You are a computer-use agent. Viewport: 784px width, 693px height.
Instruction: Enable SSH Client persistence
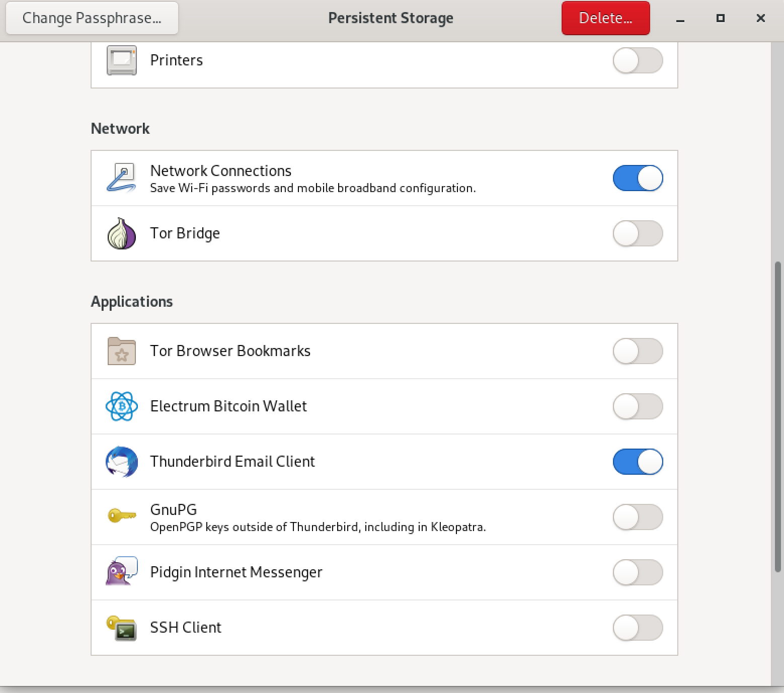(x=638, y=628)
